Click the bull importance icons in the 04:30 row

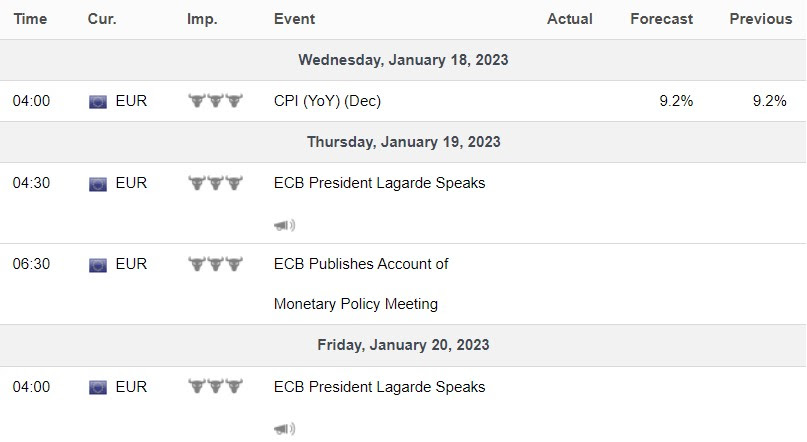point(216,183)
